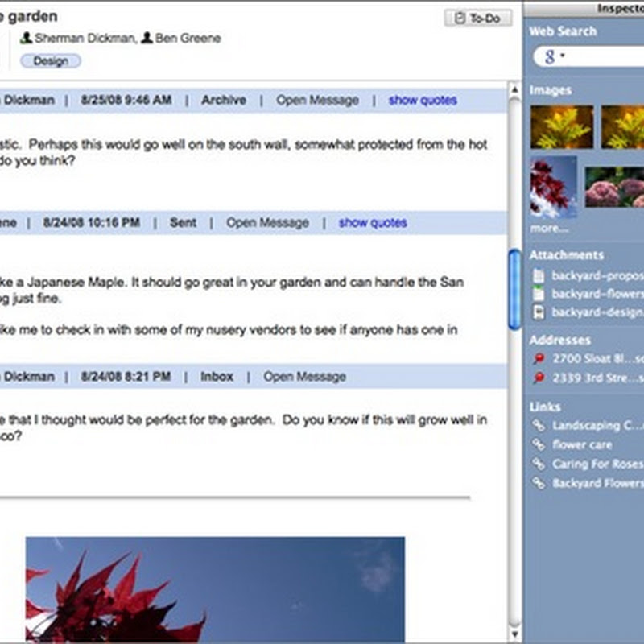Click the blue conversation scrollbar thumb
This screenshot has height=644, width=644.
[x=514, y=289]
